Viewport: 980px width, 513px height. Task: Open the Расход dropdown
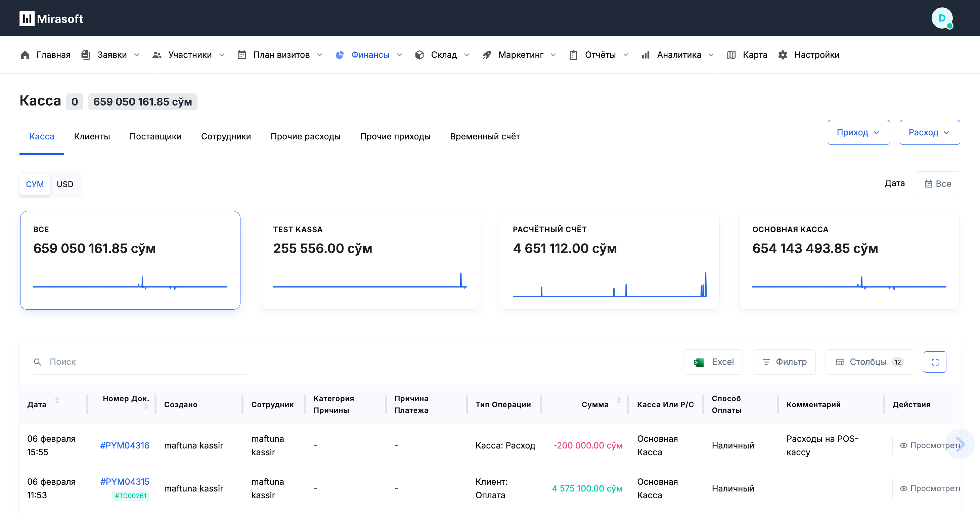pos(929,132)
